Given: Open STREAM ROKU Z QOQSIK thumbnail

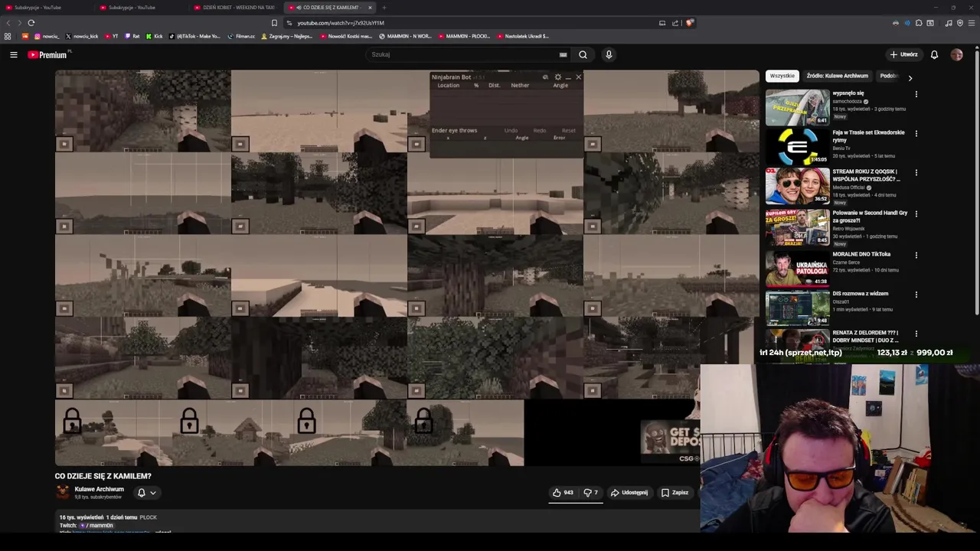Looking at the screenshot, I should click(797, 187).
